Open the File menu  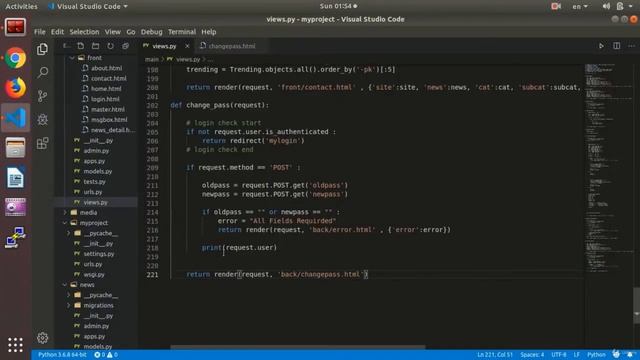[40, 32]
